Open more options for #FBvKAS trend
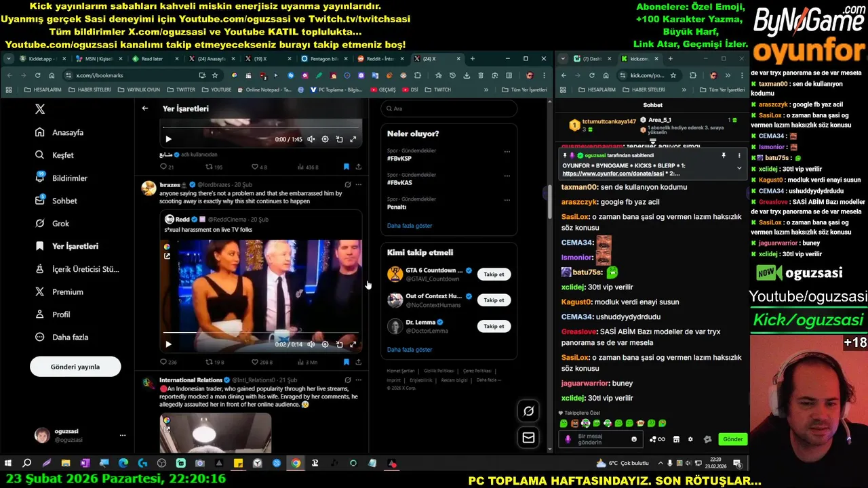 pyautogui.click(x=507, y=176)
